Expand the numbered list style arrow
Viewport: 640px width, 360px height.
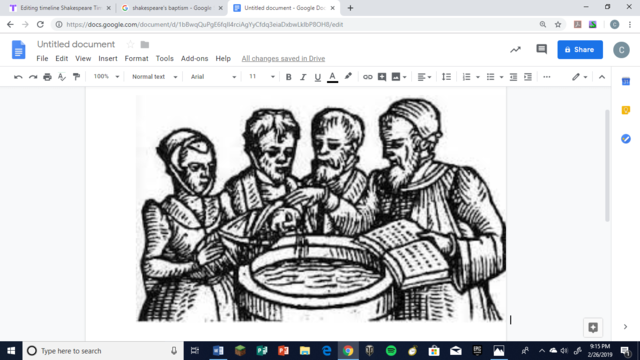point(478,77)
